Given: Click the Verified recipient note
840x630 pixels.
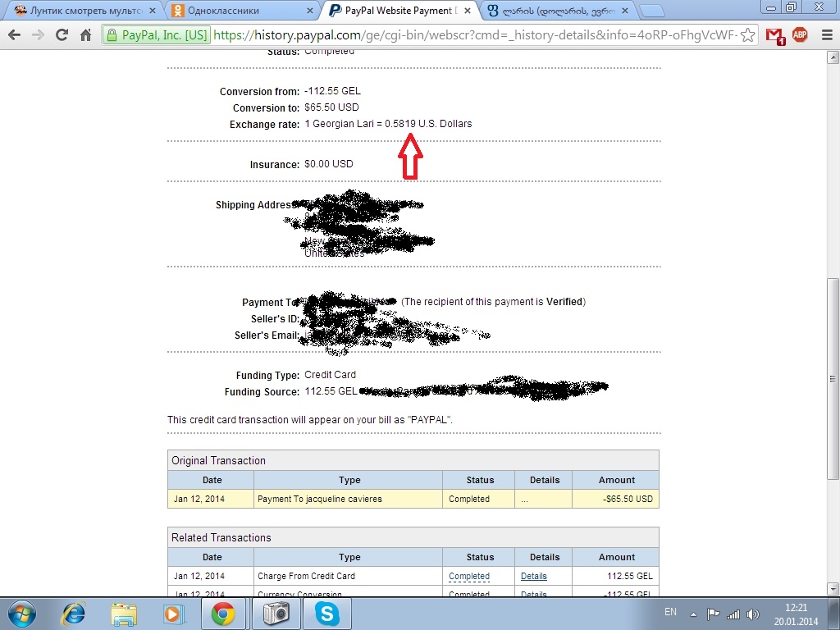Looking at the screenshot, I should tap(493, 302).
